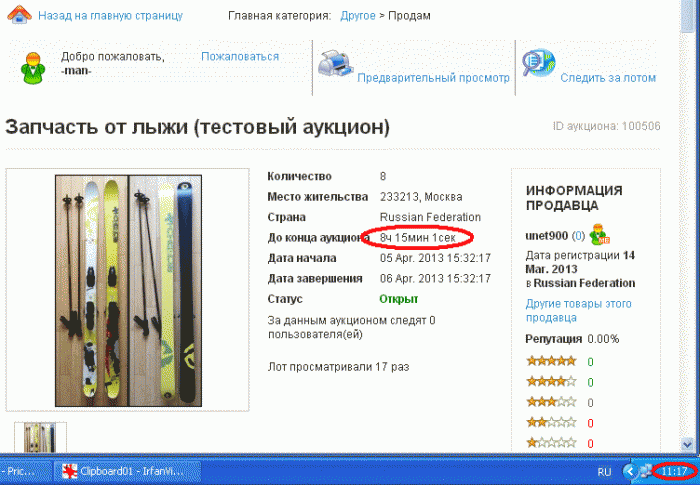700x485 pixels.
Task: Click the RU language indicator
Action: (604, 472)
